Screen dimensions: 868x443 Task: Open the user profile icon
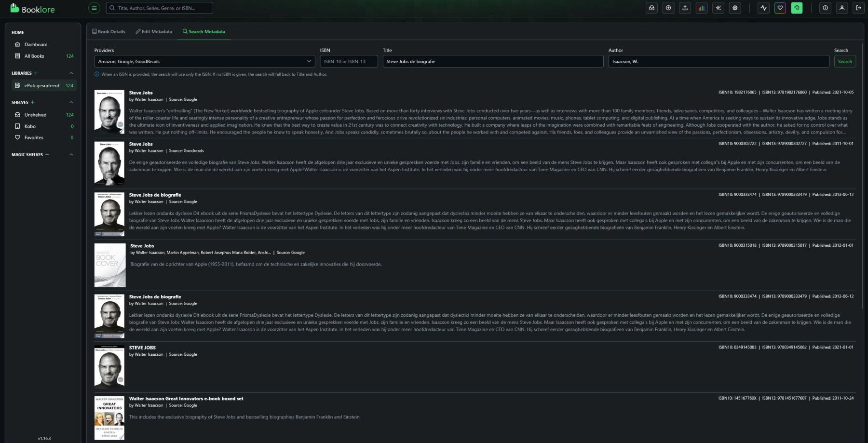coord(842,8)
